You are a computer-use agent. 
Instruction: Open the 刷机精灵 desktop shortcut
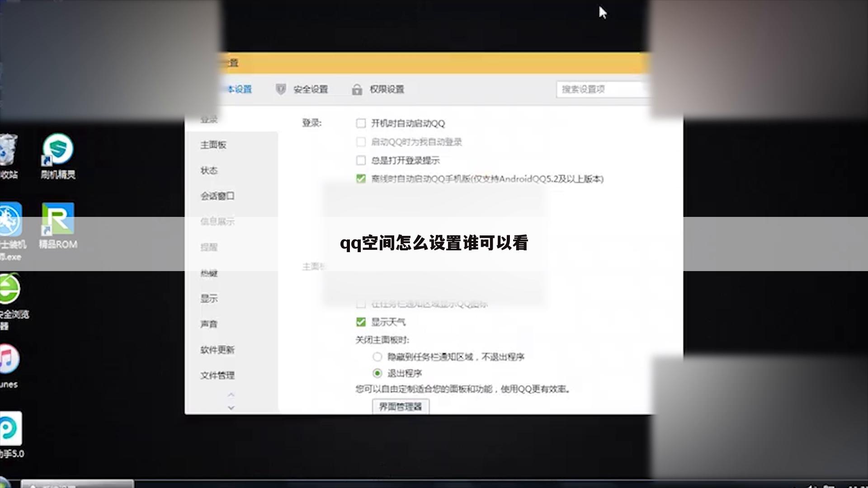pyautogui.click(x=58, y=156)
